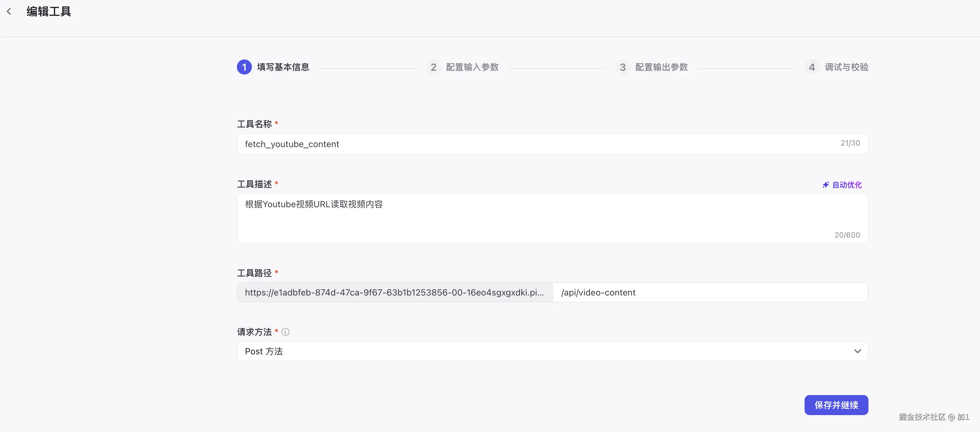Click the 自动优化 link
The image size is (980, 432).
pyautogui.click(x=846, y=185)
